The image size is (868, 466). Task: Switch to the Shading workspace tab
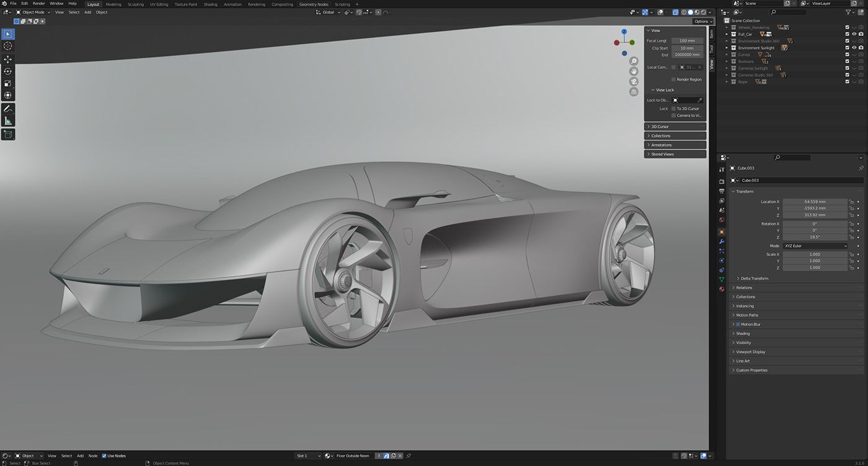(210, 4)
